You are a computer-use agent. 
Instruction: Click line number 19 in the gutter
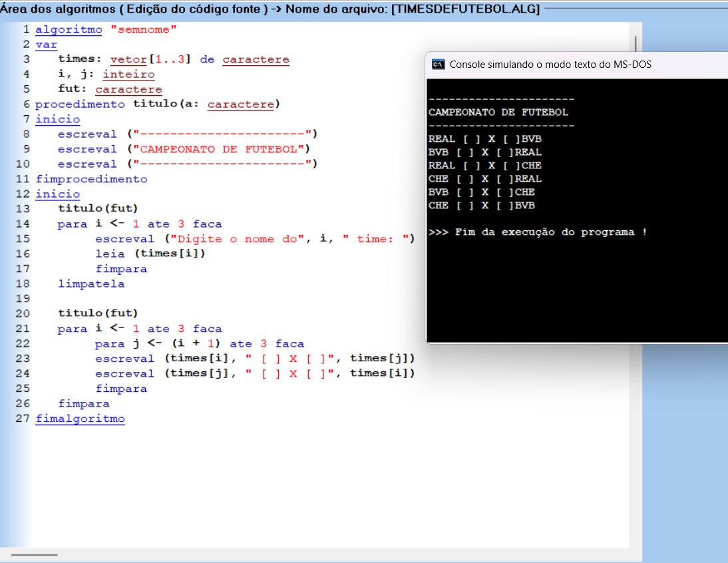(x=22, y=298)
